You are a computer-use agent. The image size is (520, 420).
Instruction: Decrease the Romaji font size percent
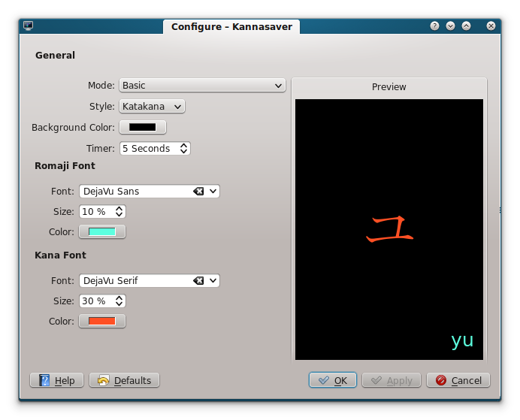(x=119, y=214)
